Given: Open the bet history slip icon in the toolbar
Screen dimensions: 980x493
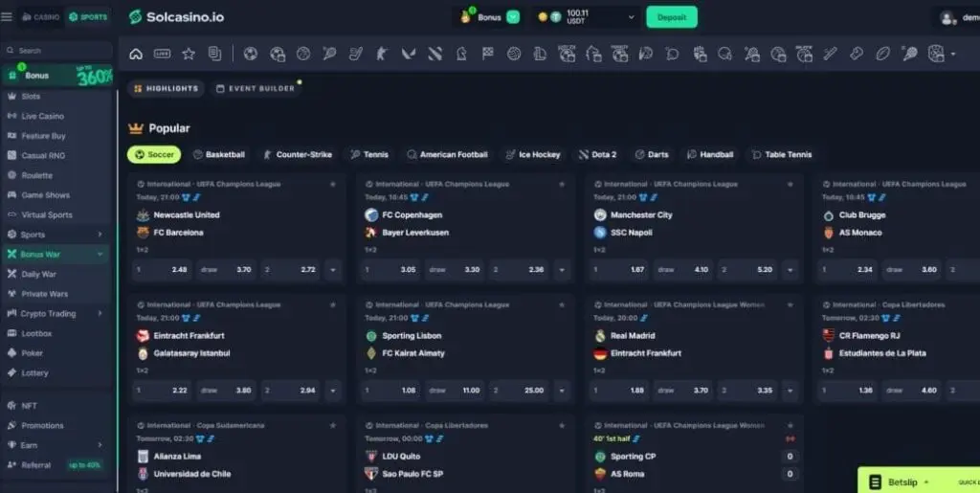Looking at the screenshot, I should point(214,54).
